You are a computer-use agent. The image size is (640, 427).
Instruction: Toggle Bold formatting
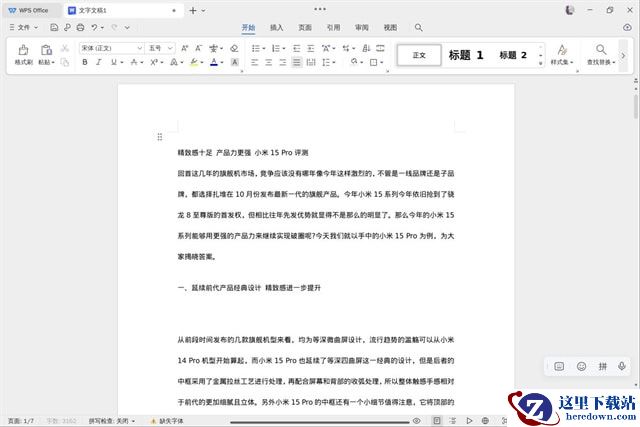[x=84, y=62]
